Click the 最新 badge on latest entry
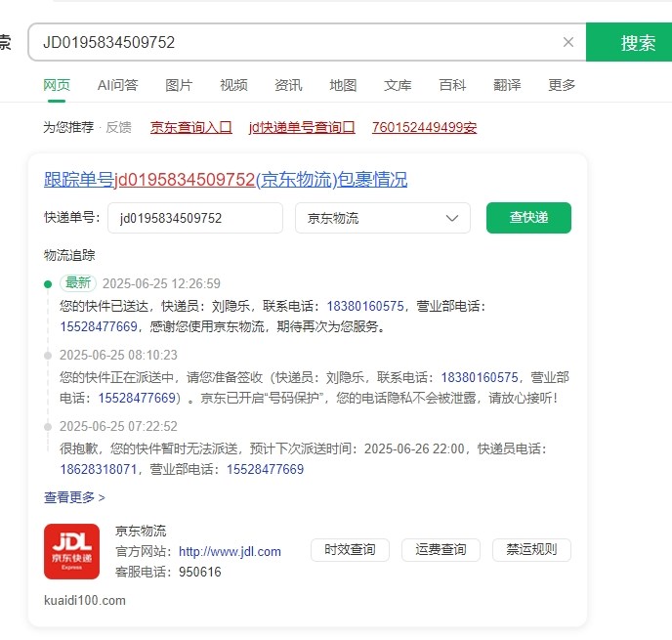Screen dimensions: 672x640 [x=78, y=283]
